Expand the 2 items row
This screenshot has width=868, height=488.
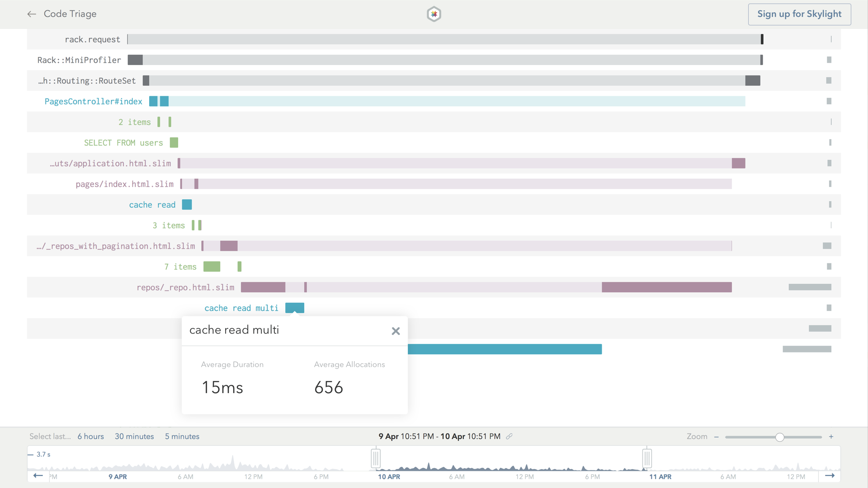(x=135, y=122)
